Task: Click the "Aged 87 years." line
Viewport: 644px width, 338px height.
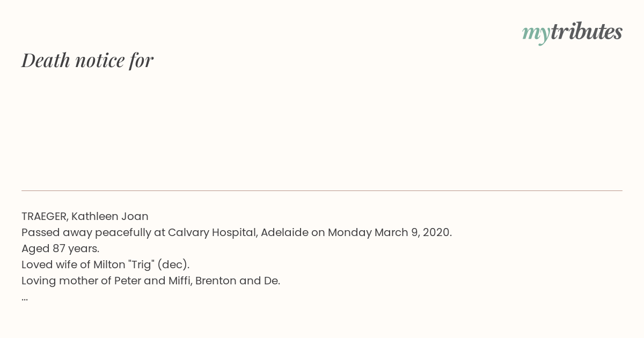Action: [x=61, y=248]
